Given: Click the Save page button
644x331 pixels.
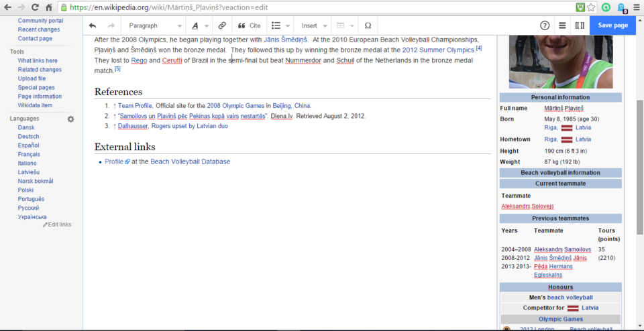Looking at the screenshot, I should (x=612, y=25).
